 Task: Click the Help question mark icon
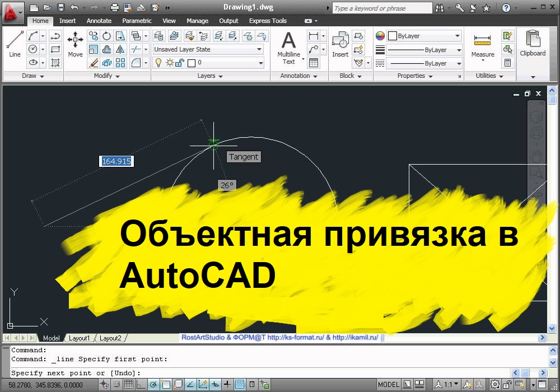506,8
